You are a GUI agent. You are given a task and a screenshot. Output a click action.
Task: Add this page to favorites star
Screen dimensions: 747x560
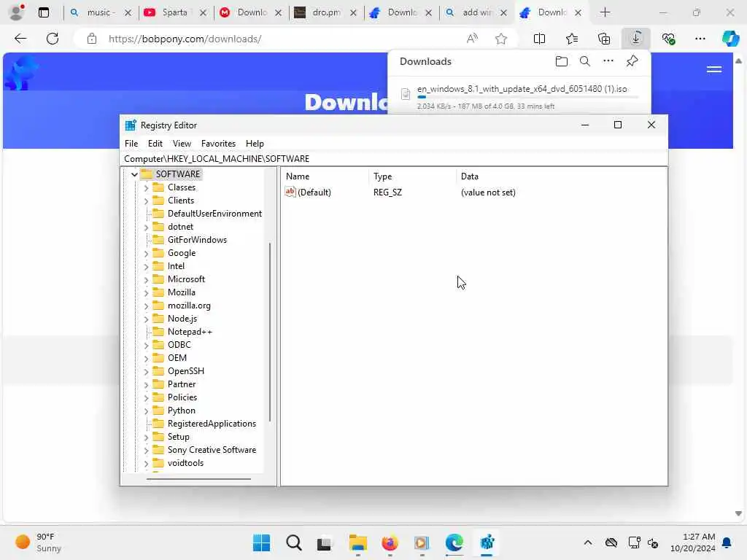(500, 39)
